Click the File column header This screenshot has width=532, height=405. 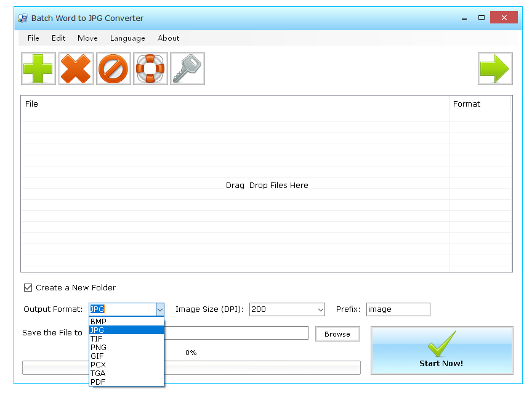pos(235,104)
